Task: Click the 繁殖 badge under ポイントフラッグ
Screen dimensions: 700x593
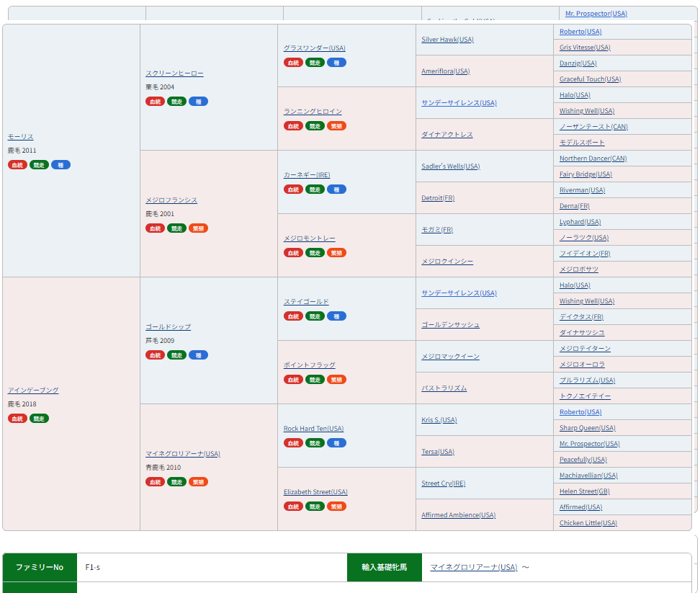Action: pyautogui.click(x=336, y=380)
